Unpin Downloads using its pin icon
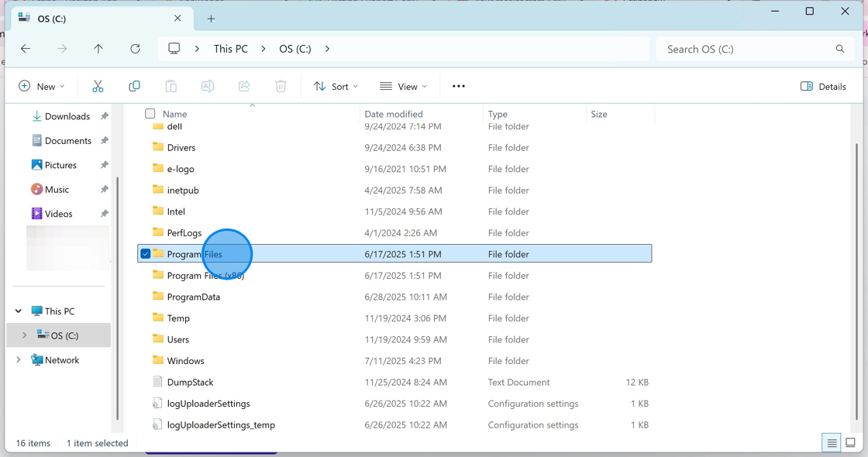The width and height of the screenshot is (868, 457). coord(104,116)
